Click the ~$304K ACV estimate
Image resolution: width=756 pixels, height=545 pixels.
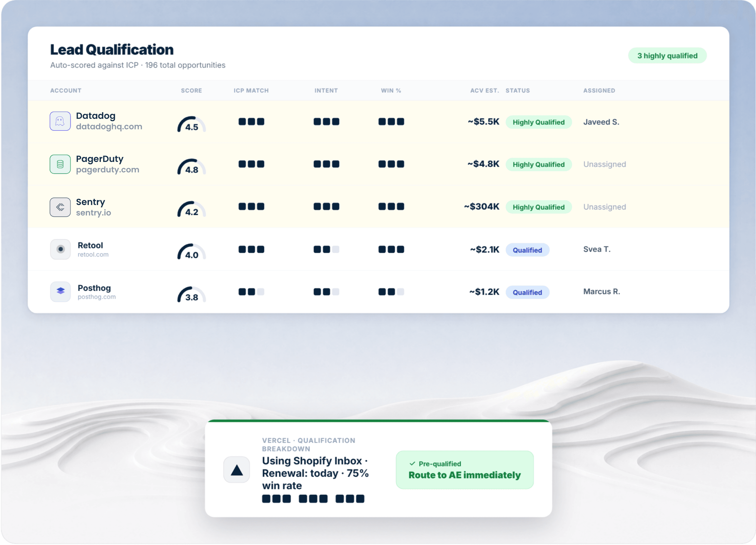482,207
